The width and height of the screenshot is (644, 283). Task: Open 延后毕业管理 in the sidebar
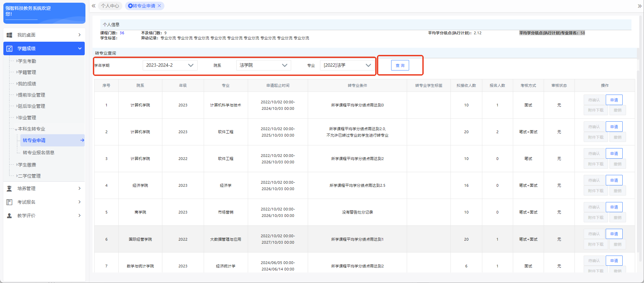(x=31, y=106)
